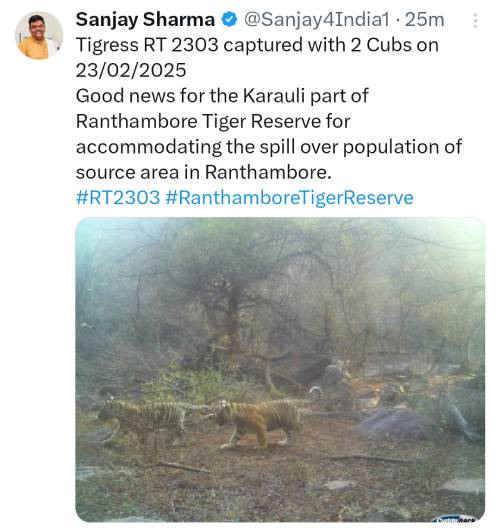Click the 'accommodating the spill over population' line

click(259, 147)
